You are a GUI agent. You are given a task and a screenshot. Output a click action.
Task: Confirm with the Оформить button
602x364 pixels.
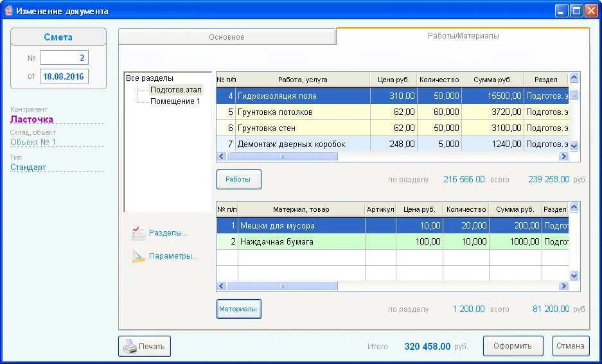[x=513, y=347]
